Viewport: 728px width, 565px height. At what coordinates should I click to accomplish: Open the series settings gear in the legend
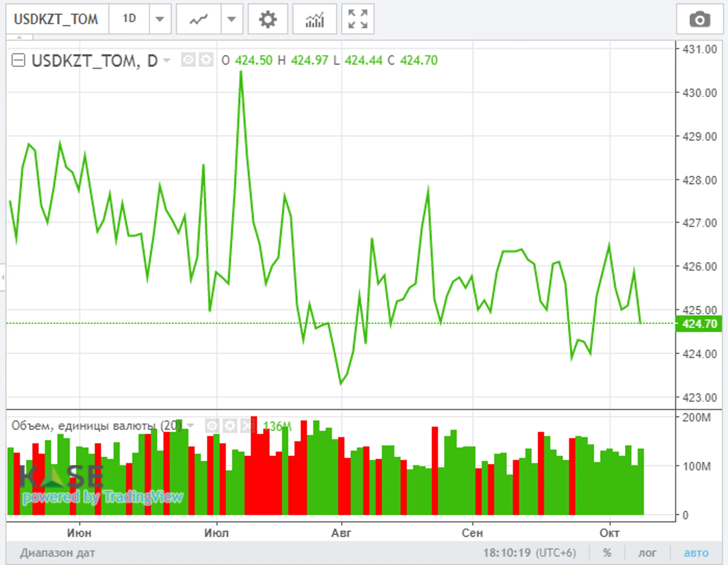pyautogui.click(x=206, y=60)
